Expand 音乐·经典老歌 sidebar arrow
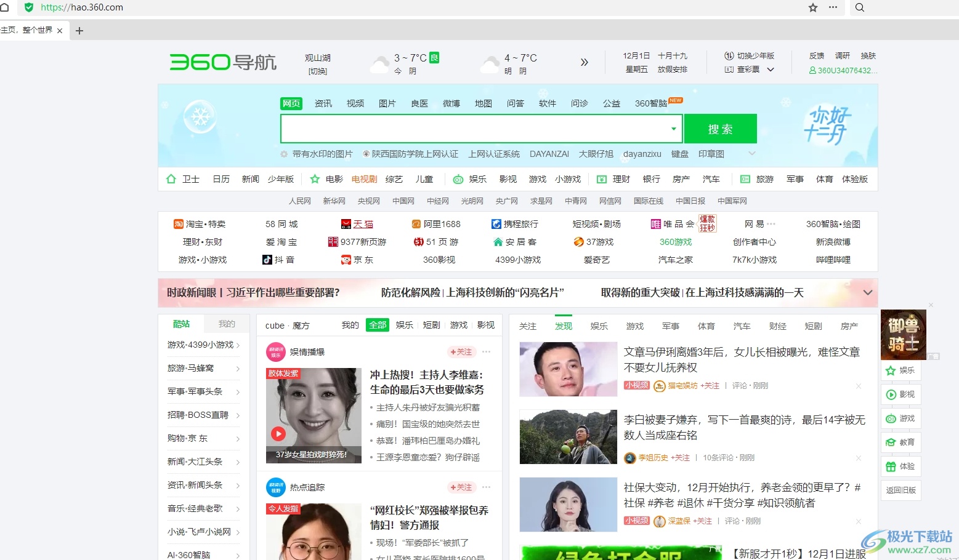This screenshot has height=560, width=959. tap(238, 509)
